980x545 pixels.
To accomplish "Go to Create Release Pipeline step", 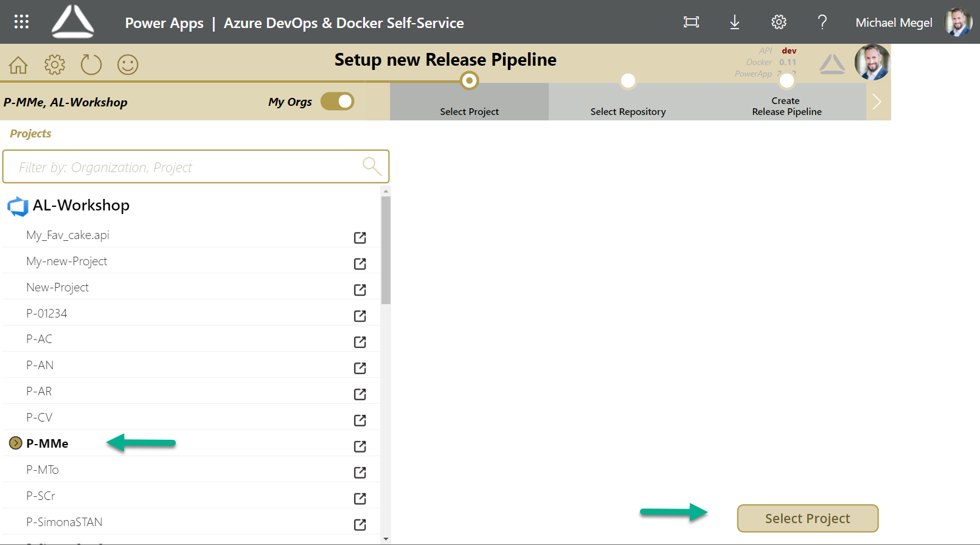I will pos(787,102).
